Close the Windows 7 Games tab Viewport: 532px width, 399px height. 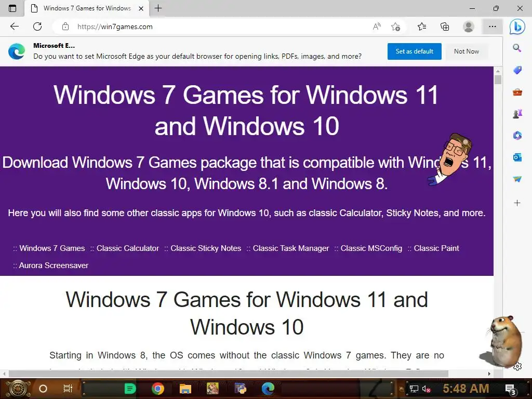tap(141, 8)
